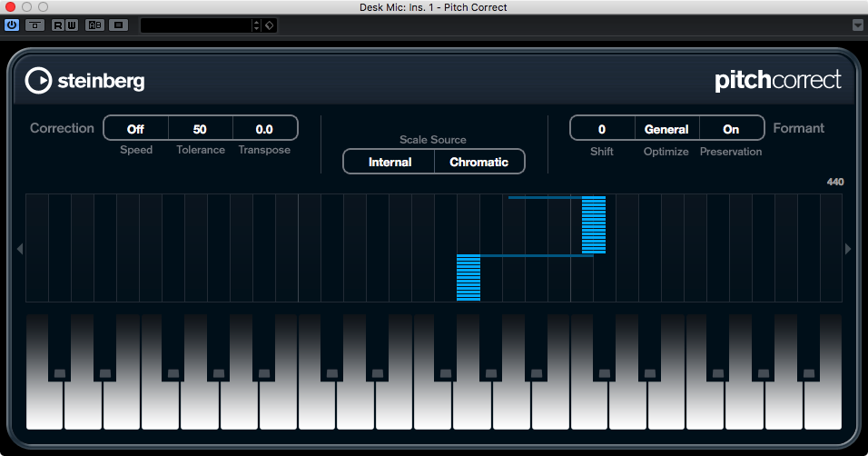This screenshot has width=868, height=456.
Task: Click the bypass effect button
Action: point(35,25)
